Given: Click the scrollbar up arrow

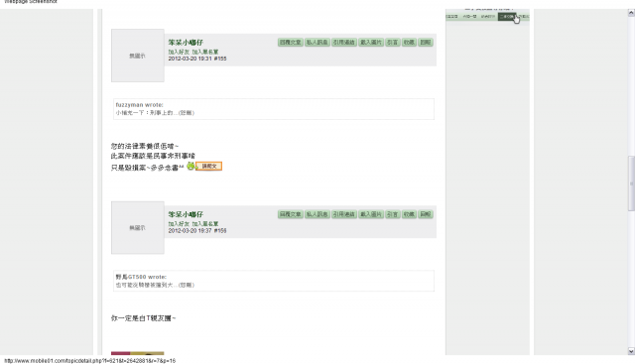Looking at the screenshot, I should click(x=631, y=13).
